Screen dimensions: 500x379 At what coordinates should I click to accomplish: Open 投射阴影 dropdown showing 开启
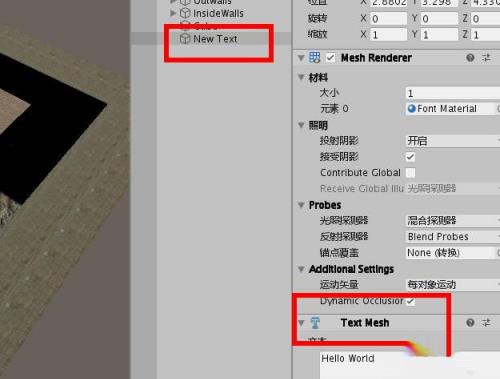(x=453, y=141)
